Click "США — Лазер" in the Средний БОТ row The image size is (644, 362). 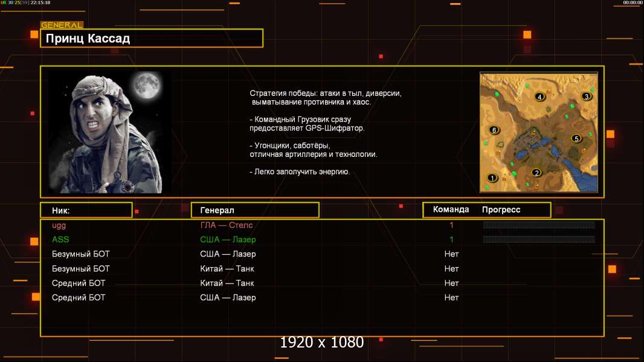pyautogui.click(x=228, y=297)
